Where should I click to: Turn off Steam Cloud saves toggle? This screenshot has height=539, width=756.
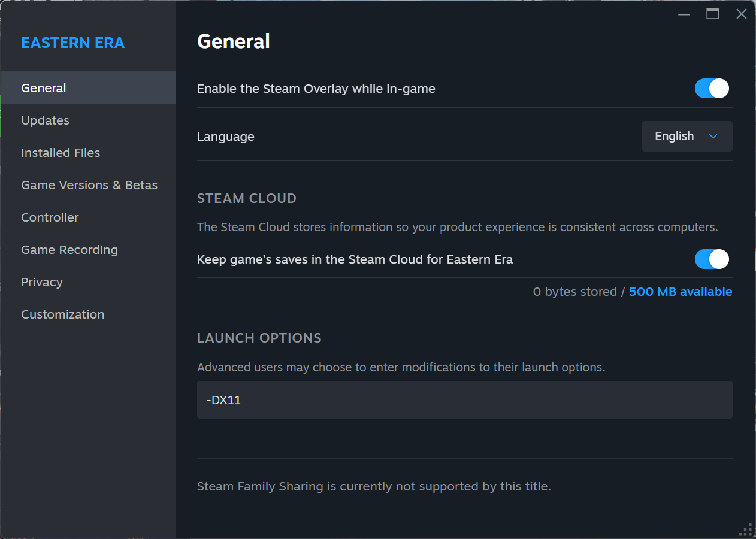712,259
